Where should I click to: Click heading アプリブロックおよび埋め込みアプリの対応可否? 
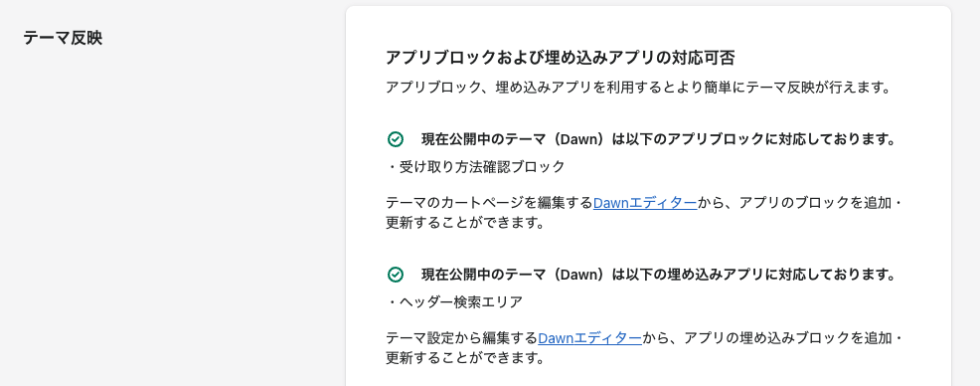coord(560,58)
